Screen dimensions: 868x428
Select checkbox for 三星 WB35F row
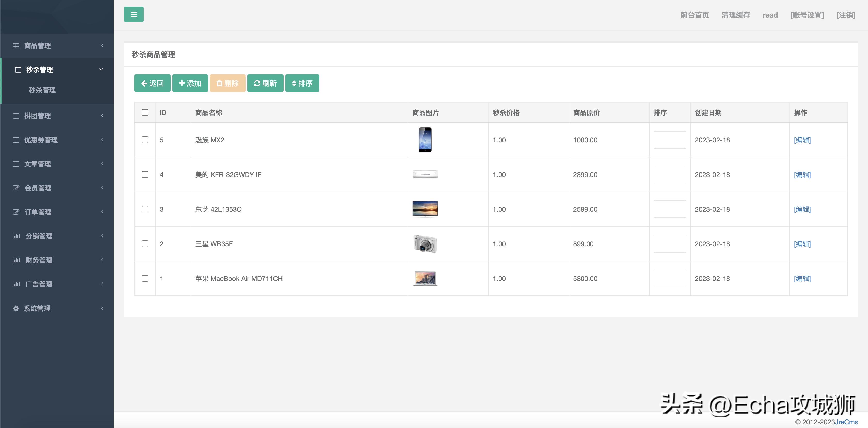145,244
